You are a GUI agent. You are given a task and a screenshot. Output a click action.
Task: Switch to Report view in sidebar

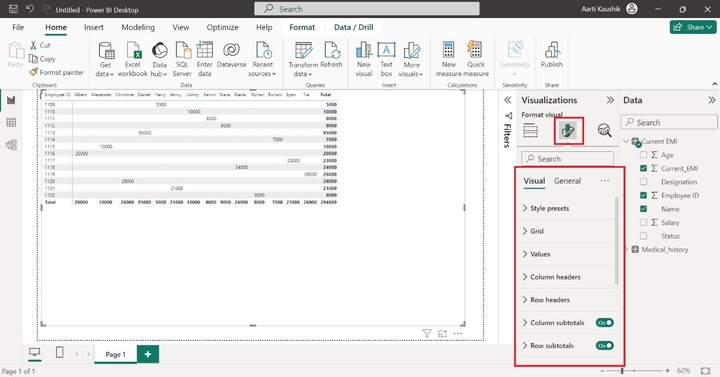(x=11, y=100)
